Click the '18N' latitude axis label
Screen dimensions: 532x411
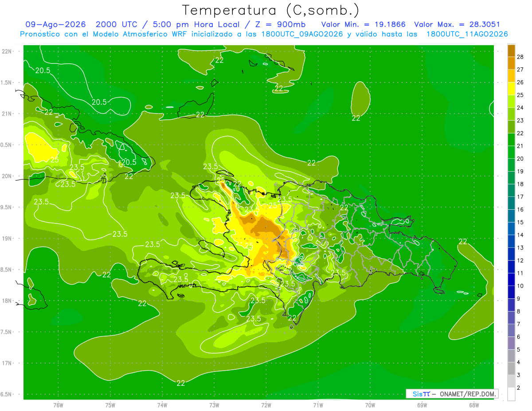click(7, 301)
